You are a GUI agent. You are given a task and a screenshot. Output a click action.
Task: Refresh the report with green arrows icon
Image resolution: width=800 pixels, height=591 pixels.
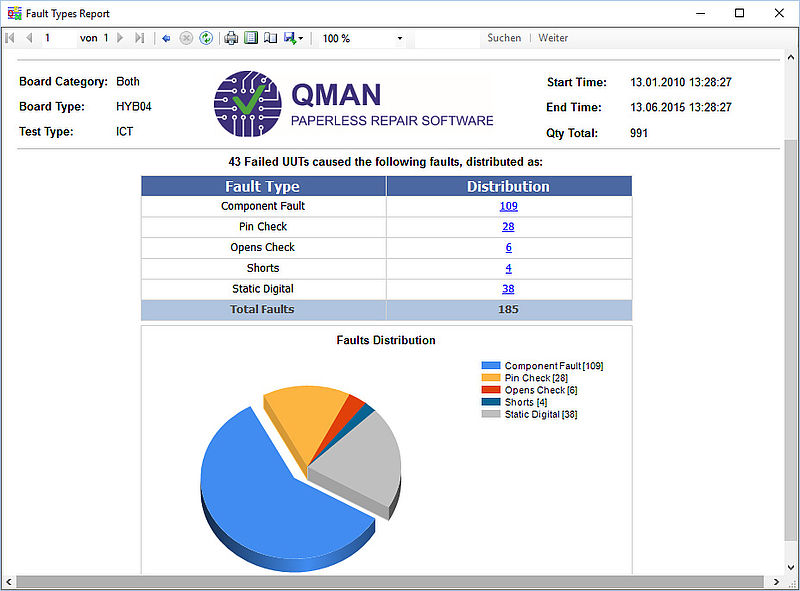click(x=206, y=38)
